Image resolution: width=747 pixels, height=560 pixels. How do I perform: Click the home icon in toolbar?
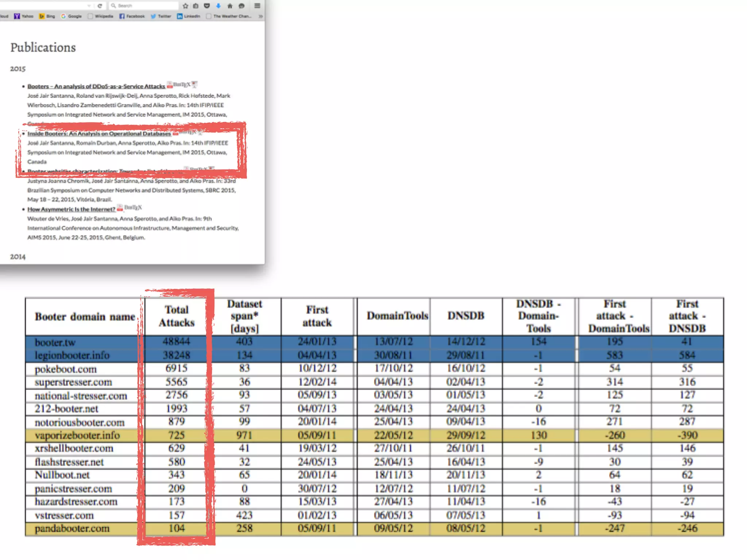click(230, 5)
